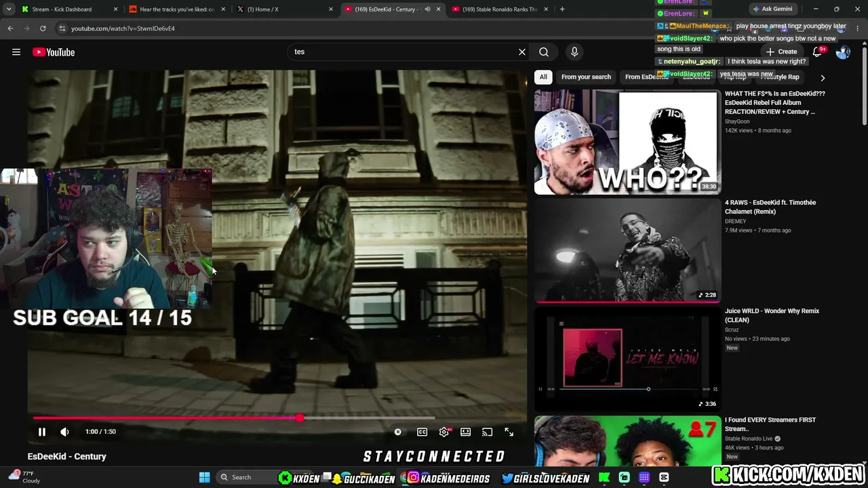This screenshot has width=868, height=488.
Task: Close the Stream - Kick Dashboard tab
Action: (115, 9)
